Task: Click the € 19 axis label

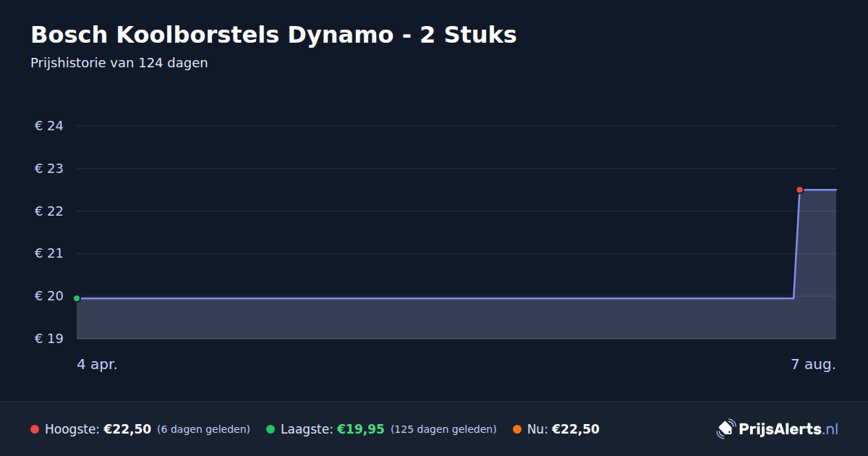Action: [x=49, y=339]
